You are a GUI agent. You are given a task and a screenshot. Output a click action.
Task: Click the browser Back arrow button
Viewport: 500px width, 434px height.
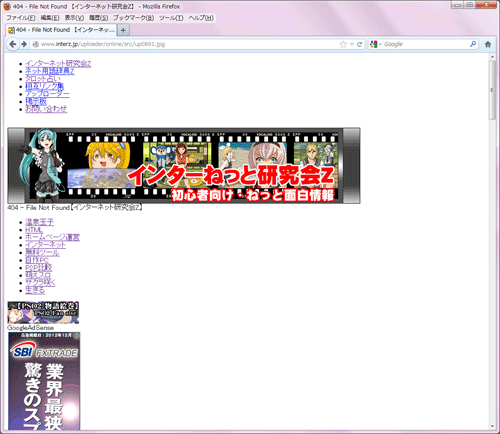13,44
